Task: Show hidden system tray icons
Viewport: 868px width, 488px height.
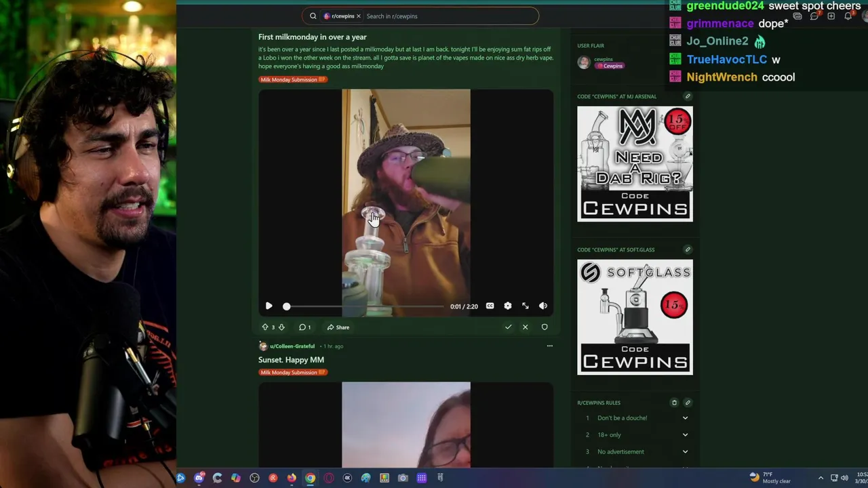Action: click(821, 478)
